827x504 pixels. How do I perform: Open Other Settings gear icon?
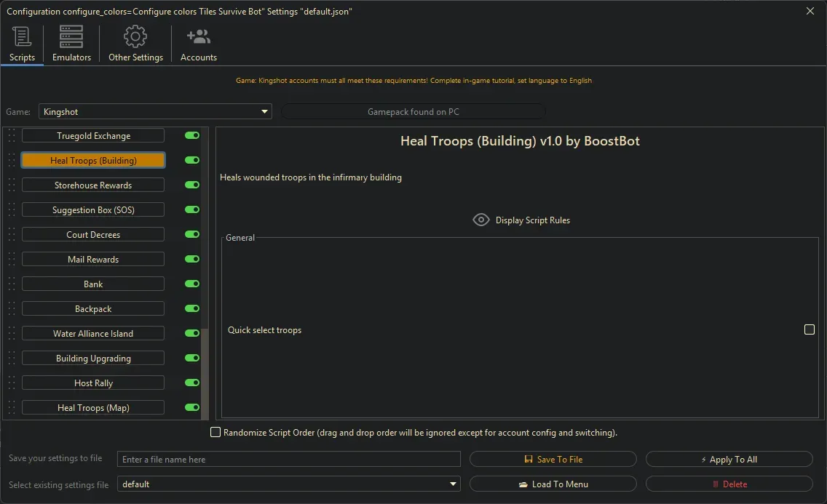click(x=135, y=37)
